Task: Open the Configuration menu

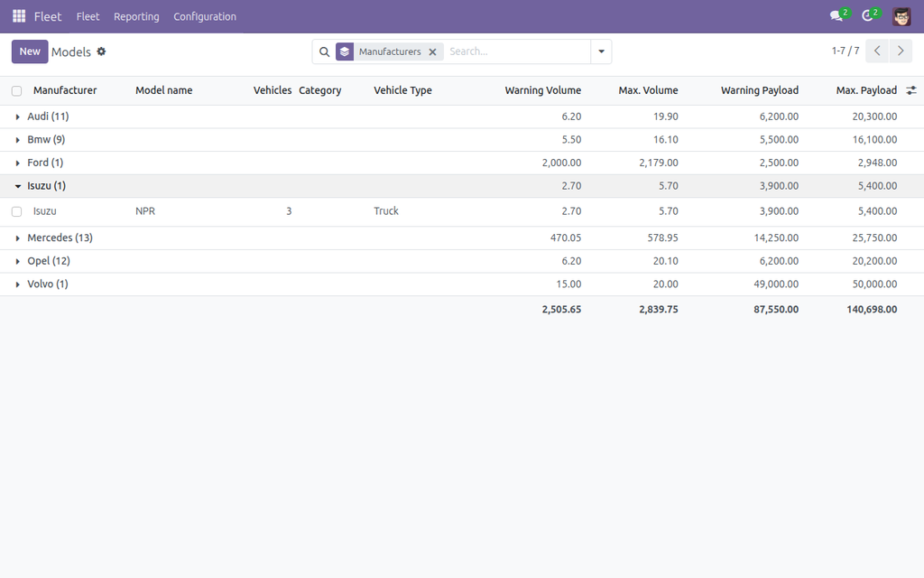Action: click(205, 16)
